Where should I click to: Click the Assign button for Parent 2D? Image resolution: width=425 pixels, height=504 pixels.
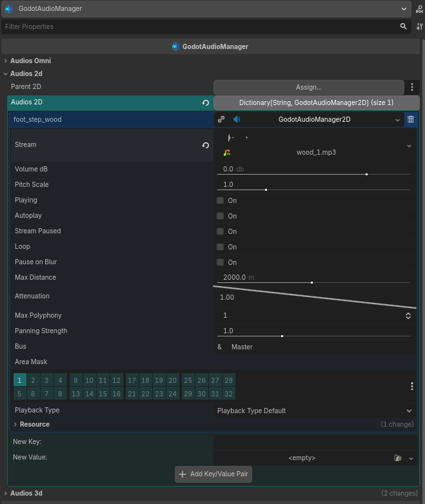tap(308, 87)
